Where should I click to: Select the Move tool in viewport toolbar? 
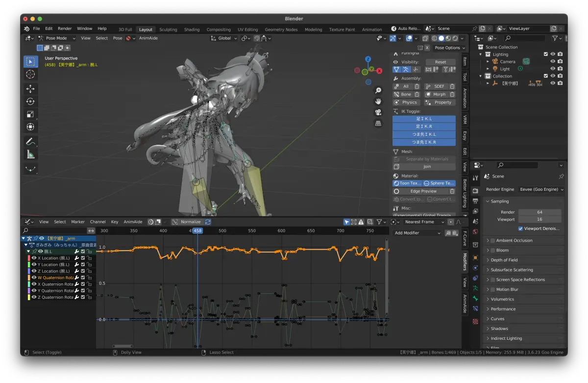click(30, 89)
